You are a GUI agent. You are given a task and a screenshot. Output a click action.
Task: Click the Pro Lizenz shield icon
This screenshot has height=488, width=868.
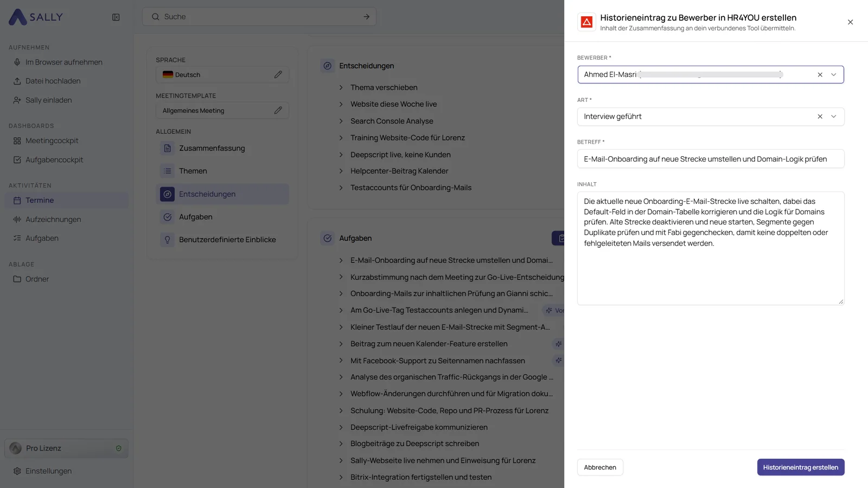point(118,448)
